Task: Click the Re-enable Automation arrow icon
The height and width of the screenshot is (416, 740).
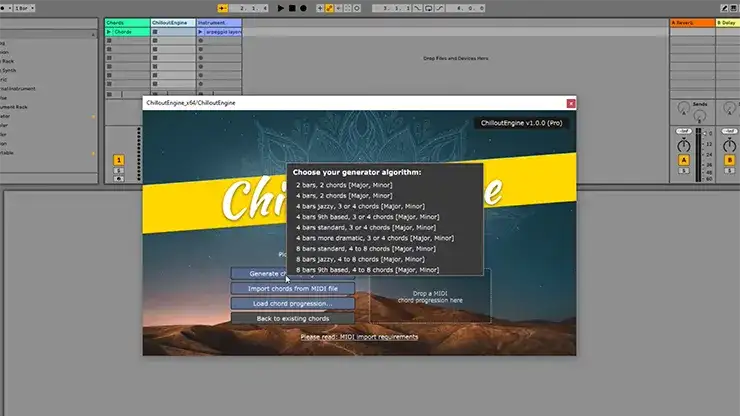Action: (x=338, y=8)
